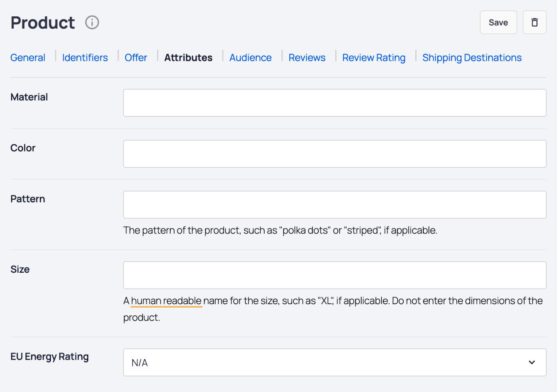The image size is (557, 392).
Task: Click the Pattern text field
Action: [334, 204]
